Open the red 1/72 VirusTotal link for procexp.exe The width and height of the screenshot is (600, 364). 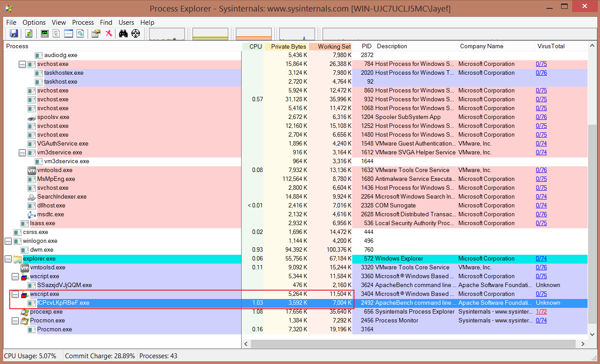pyautogui.click(x=542, y=312)
